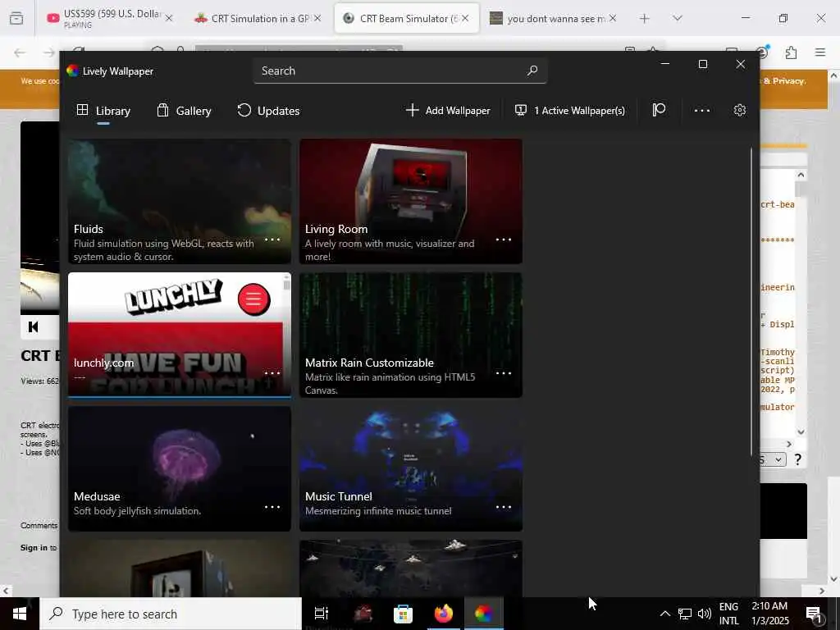Select the lunchly.com wallpaper

(x=180, y=336)
